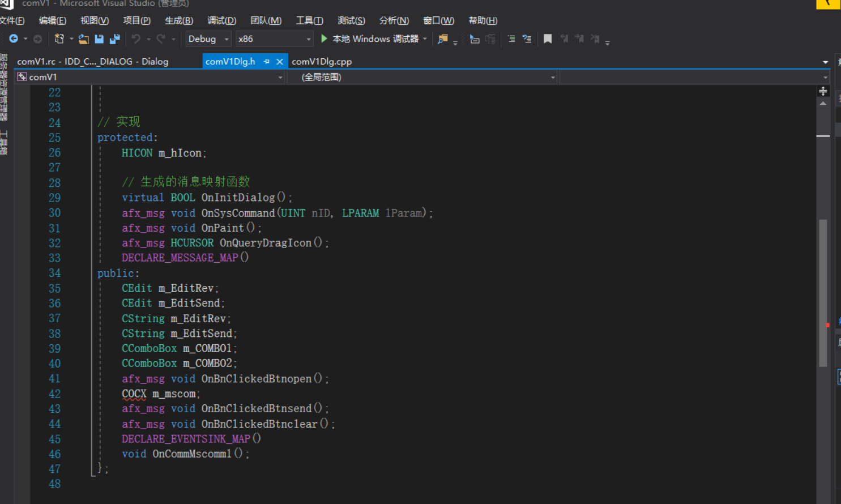This screenshot has width=841, height=504.
Task: Open the Debug configuration dropdown
Action: point(208,39)
